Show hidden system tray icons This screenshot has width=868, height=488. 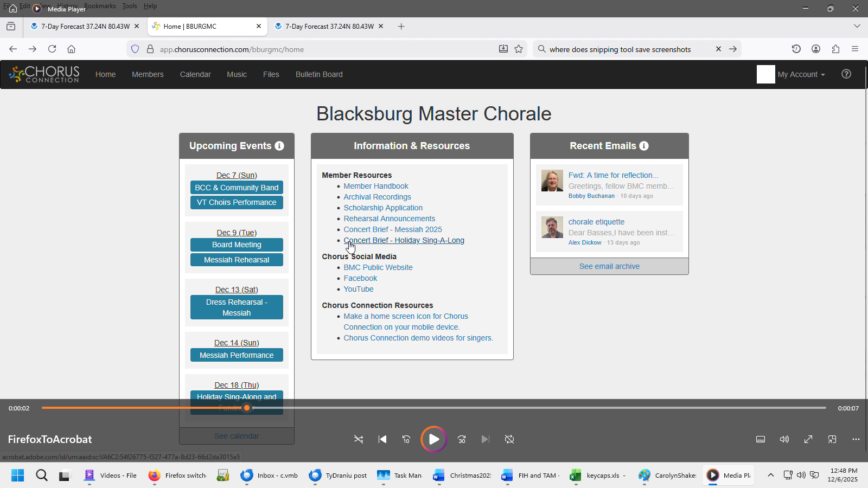pos(770,476)
